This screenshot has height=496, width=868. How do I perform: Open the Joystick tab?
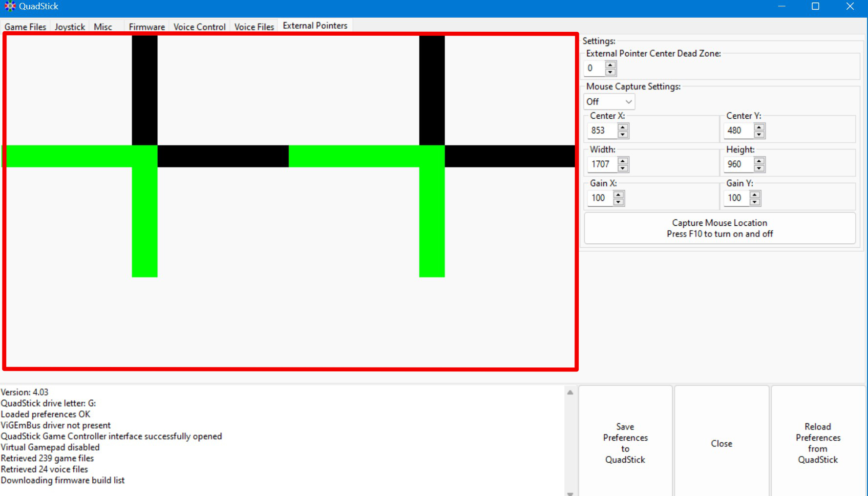click(x=70, y=27)
